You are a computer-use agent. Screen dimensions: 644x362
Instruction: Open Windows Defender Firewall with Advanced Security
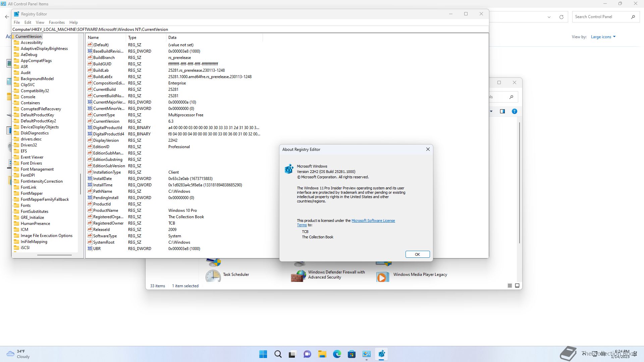tap(328, 275)
